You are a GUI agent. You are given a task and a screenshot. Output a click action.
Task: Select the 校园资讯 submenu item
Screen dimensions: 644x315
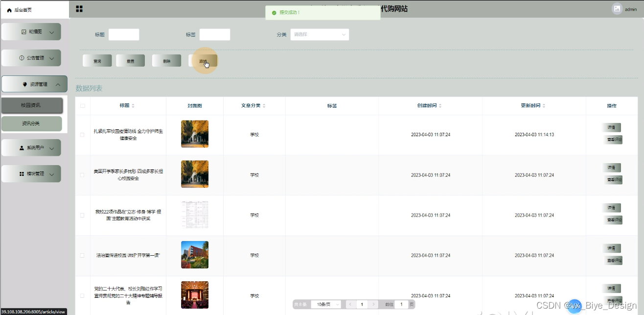(32, 105)
